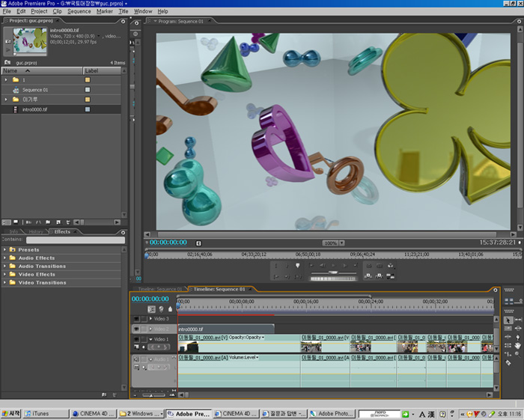524x420 pixels.
Task: Select the Zoom magnifier tool in the Tools panel
Action: [518, 355]
